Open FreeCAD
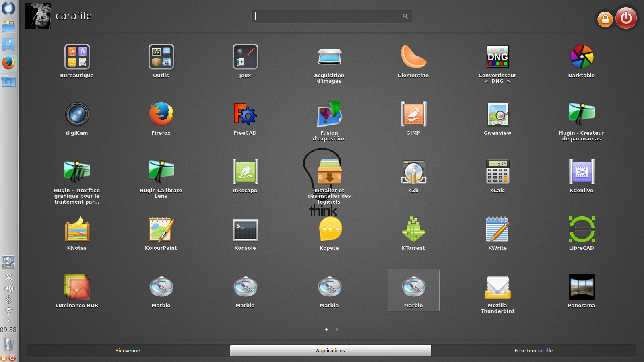Viewport: 644px width, 362px height. [245, 119]
